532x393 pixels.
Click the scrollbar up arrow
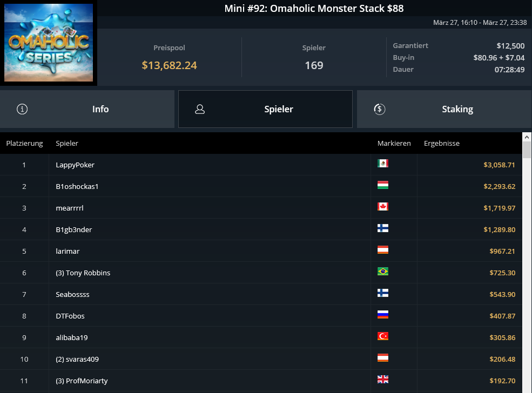[x=527, y=137]
